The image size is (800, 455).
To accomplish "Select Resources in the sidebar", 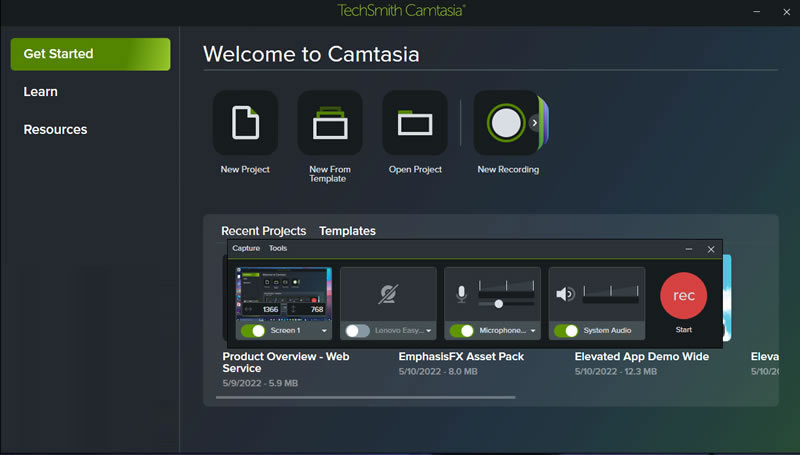I will 55,130.
